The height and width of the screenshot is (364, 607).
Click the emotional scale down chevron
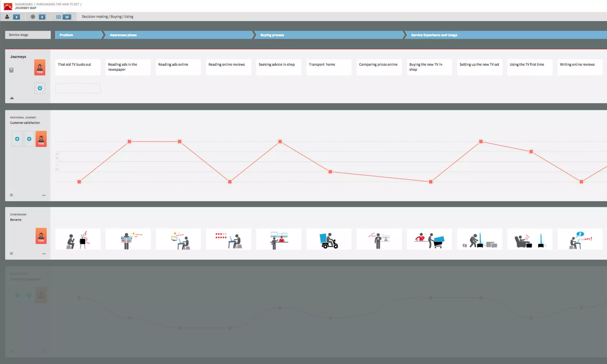click(x=57, y=169)
